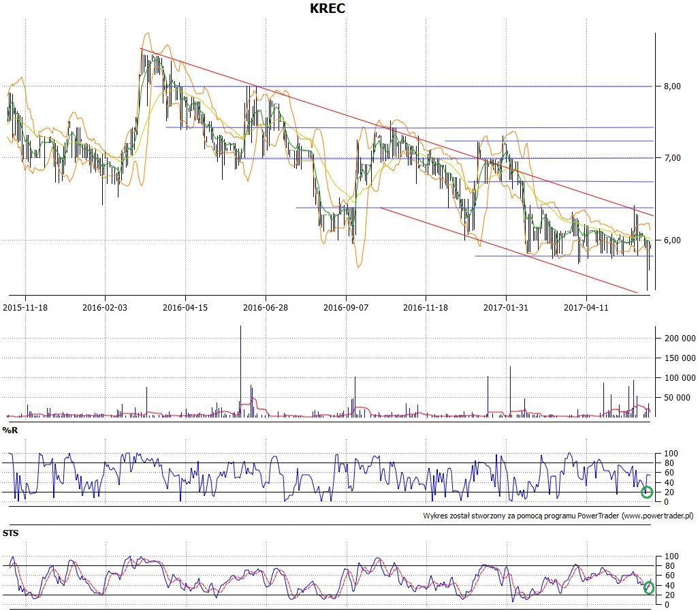Click the 50 000 volume axis label

tap(677, 398)
